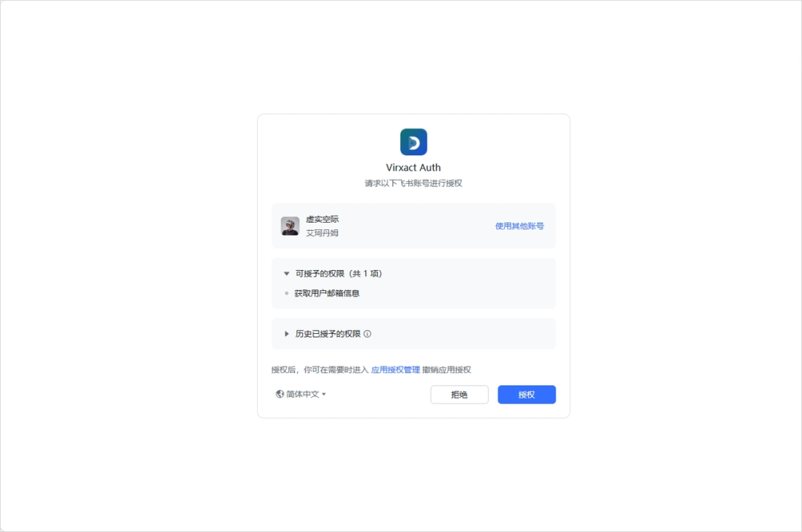802x532 pixels.
Task: Open the 应用授权管理 link
Action: coord(395,370)
